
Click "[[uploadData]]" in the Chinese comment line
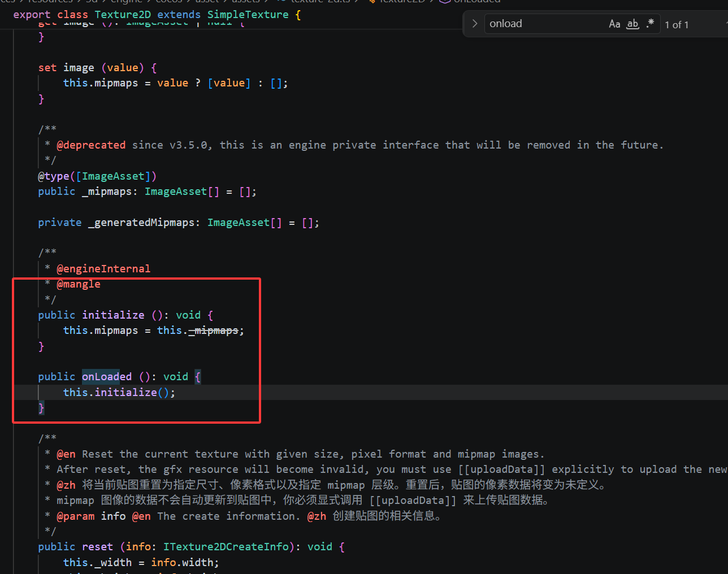click(x=413, y=501)
